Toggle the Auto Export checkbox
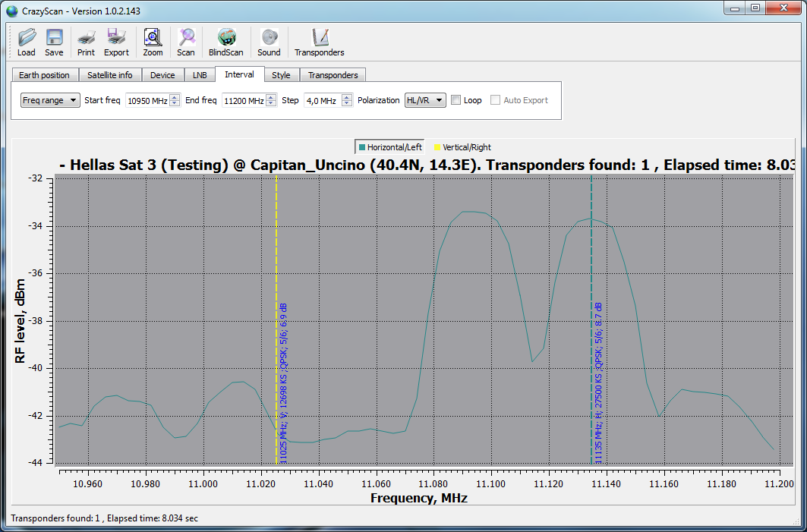 [x=495, y=100]
